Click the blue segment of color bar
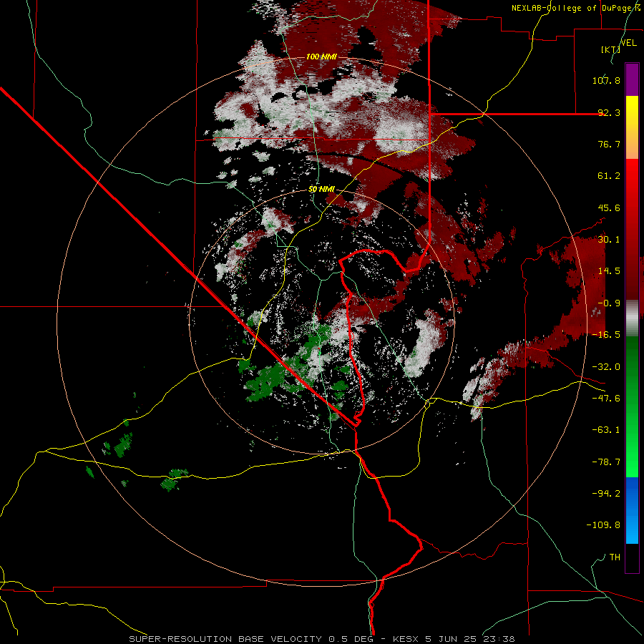 [x=632, y=510]
